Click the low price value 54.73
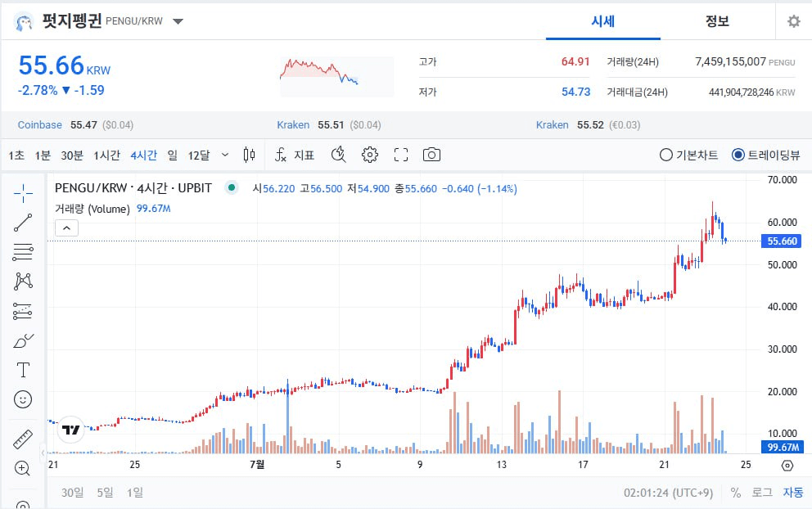 click(576, 92)
